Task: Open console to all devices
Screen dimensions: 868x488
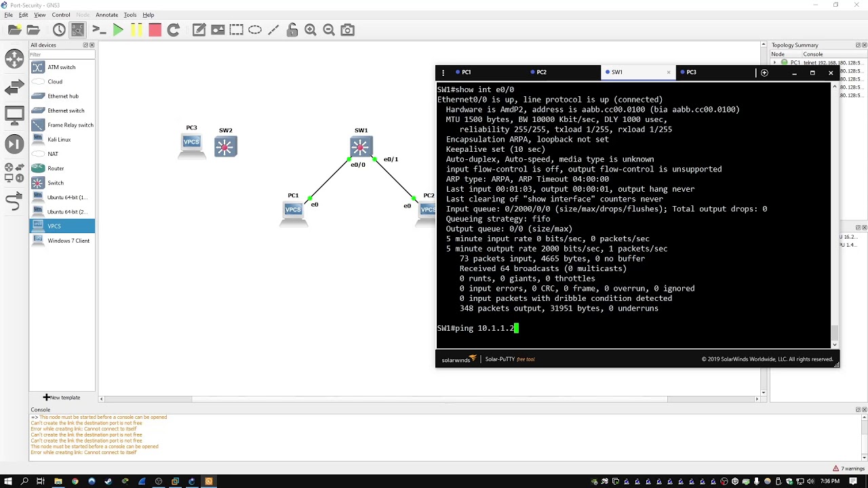Action: point(99,30)
